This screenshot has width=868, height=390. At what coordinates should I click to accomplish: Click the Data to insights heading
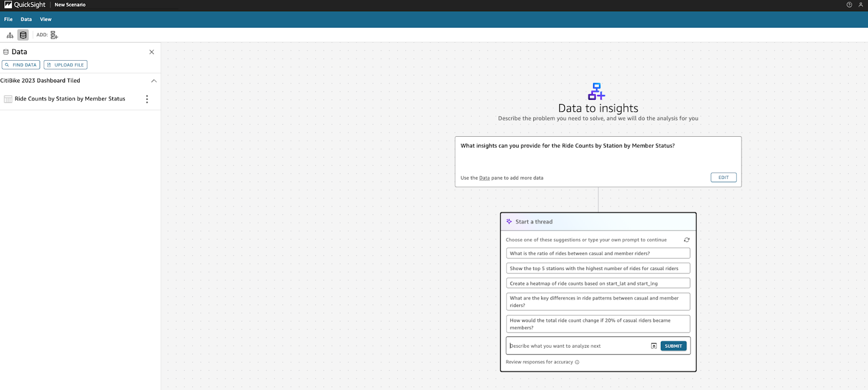point(598,108)
